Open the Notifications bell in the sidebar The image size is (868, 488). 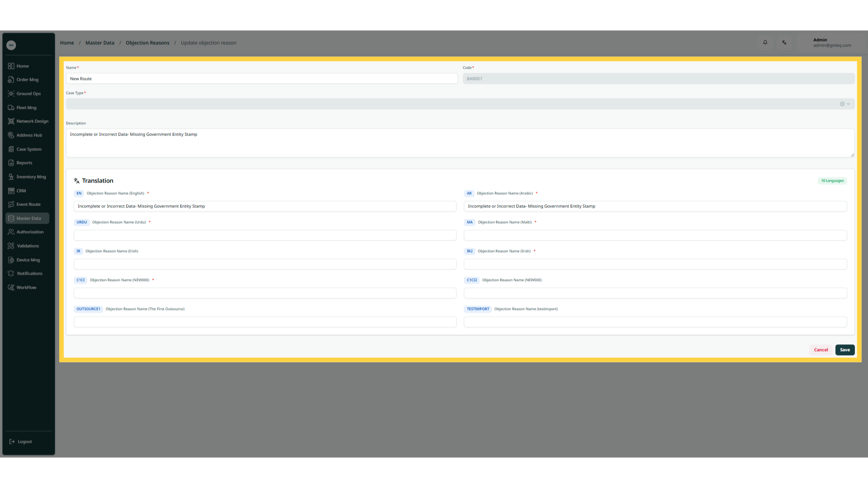11,273
